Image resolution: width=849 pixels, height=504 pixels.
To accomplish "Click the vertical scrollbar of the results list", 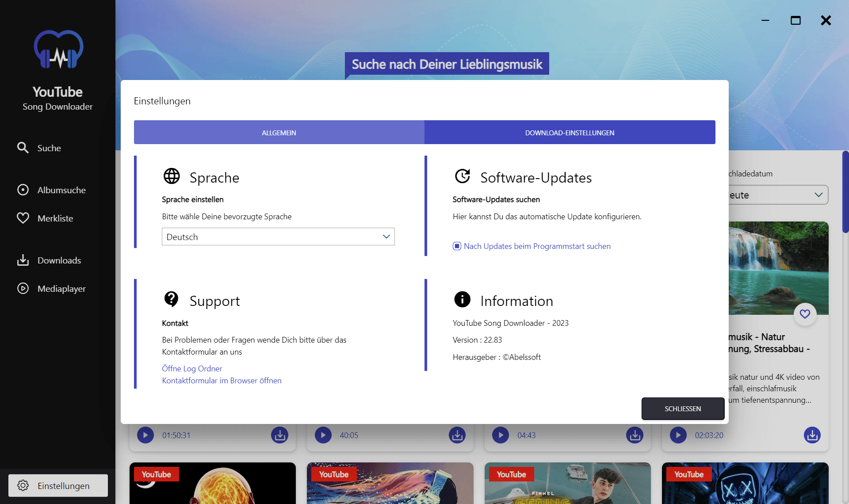I will 845,192.
